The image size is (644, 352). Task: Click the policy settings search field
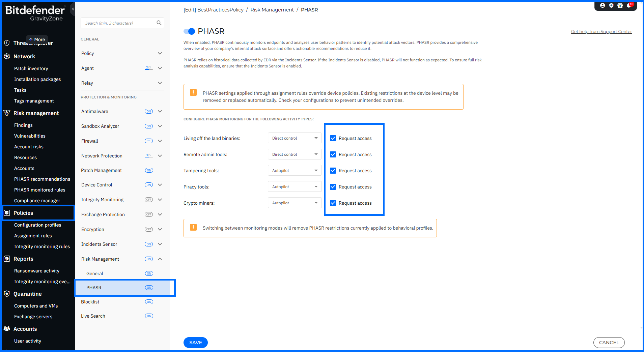coord(118,23)
